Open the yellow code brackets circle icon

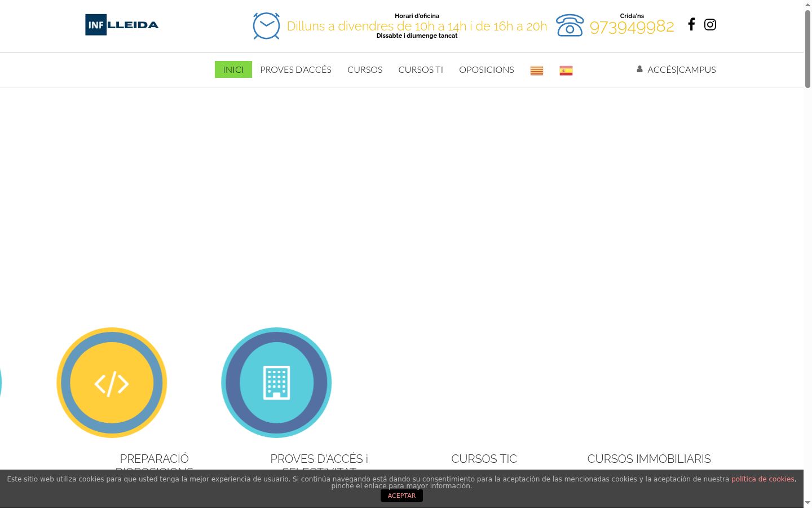(x=112, y=383)
